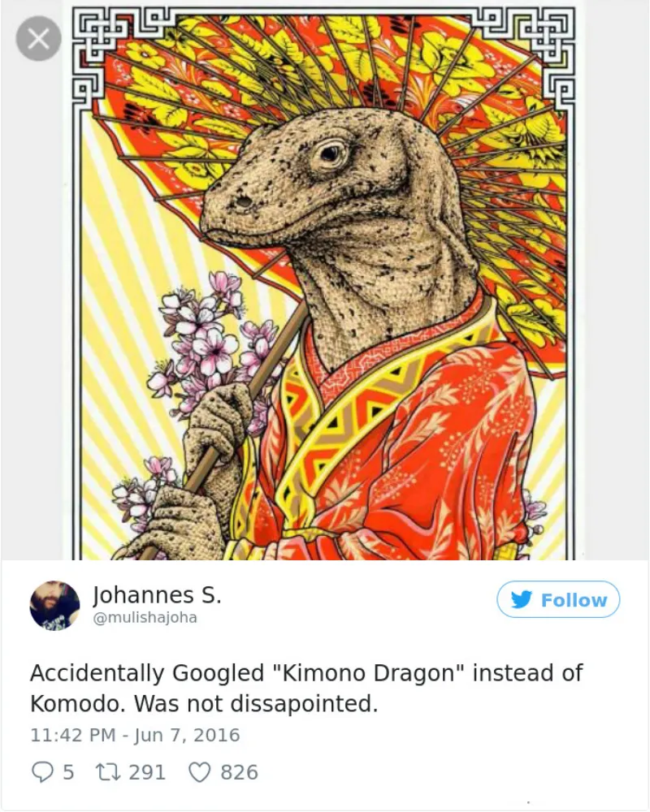Click the tweet text about Kimono Dragon
The image size is (650, 812).
point(306,689)
